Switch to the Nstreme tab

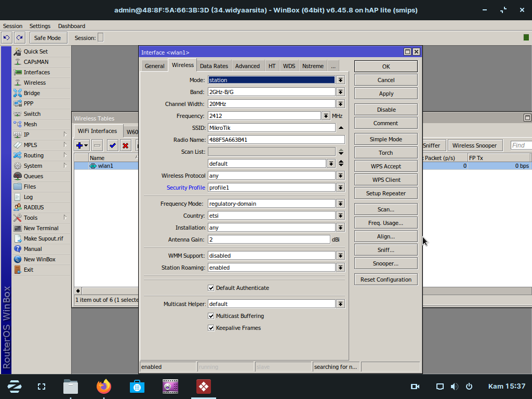click(x=313, y=66)
